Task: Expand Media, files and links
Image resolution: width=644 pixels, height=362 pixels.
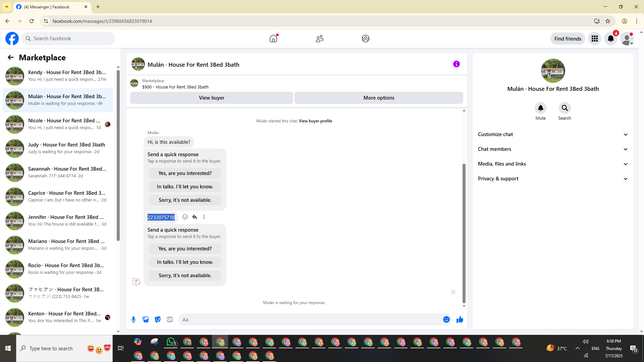Action: click(553, 164)
